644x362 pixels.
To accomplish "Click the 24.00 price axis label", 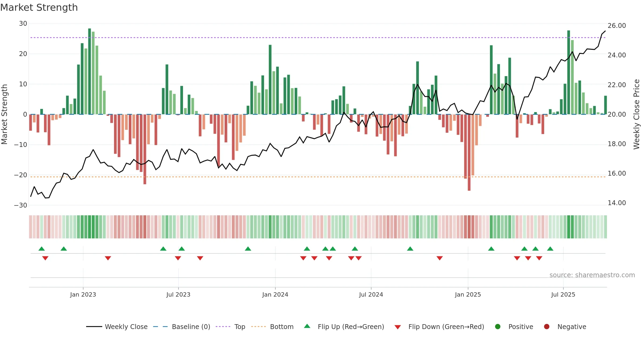I will (617, 55).
